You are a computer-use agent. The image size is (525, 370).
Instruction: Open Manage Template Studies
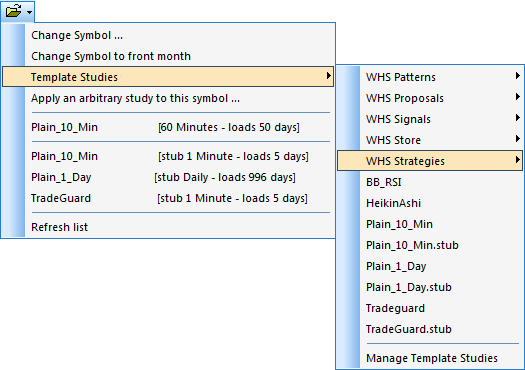click(430, 358)
